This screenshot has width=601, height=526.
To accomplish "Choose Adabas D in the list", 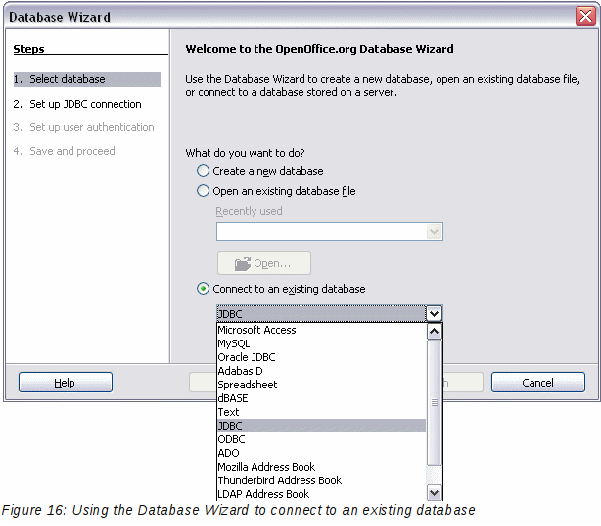I will click(321, 371).
